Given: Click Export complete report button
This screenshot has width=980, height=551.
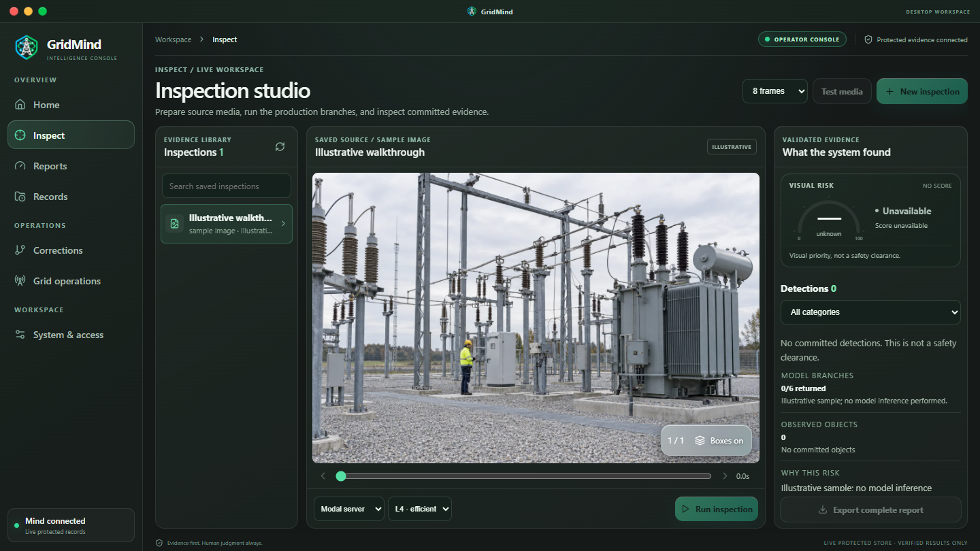Looking at the screenshot, I should click(x=870, y=510).
